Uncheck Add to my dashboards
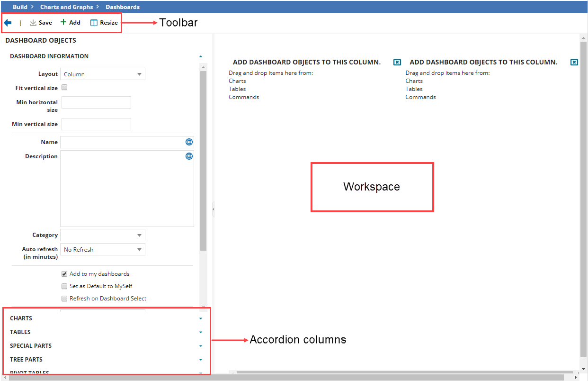 click(x=64, y=273)
